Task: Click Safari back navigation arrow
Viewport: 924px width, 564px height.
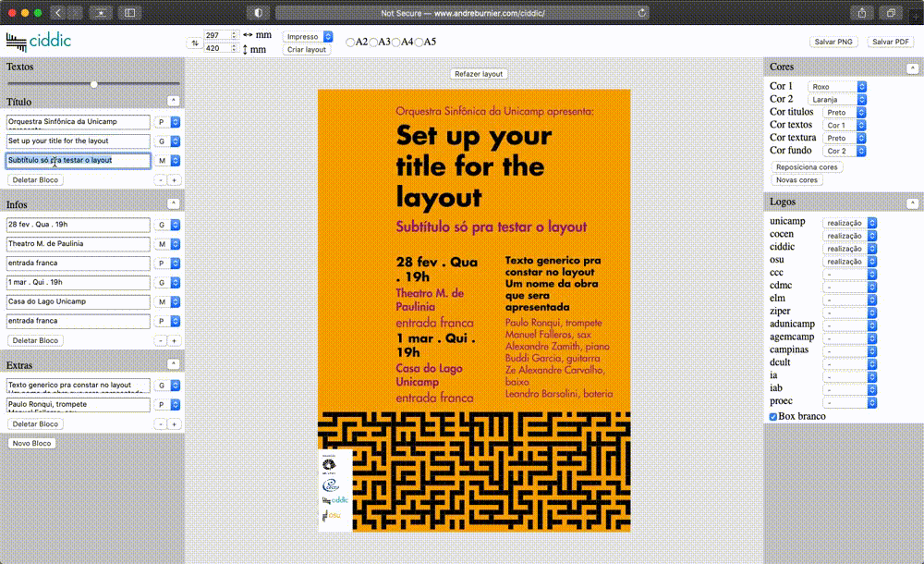Action: [57, 12]
